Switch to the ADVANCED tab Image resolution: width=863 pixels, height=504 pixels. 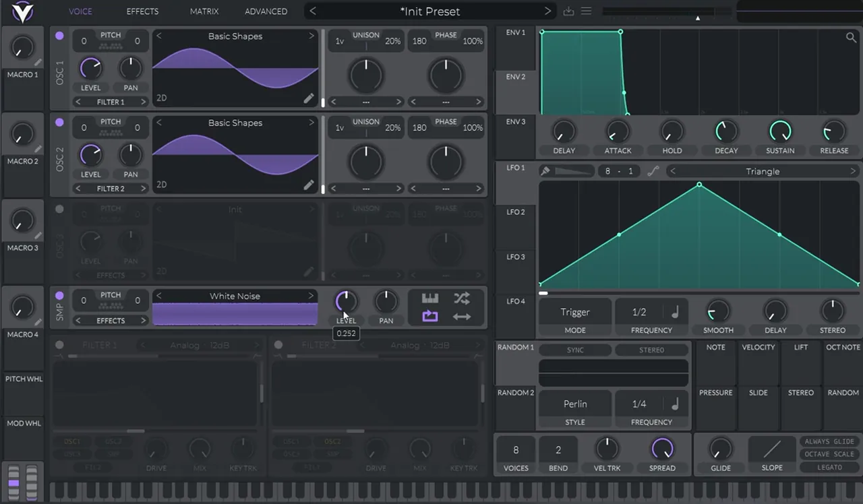266,11
